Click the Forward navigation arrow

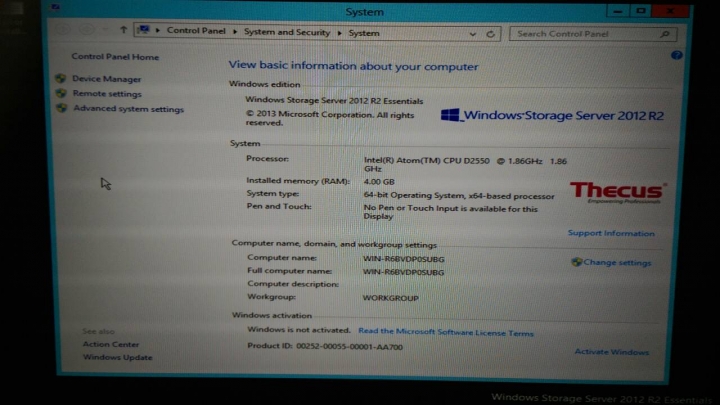[86, 30]
